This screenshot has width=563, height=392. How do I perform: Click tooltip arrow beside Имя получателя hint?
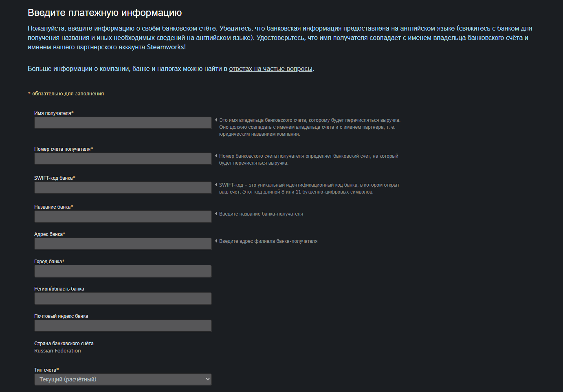[216, 120]
